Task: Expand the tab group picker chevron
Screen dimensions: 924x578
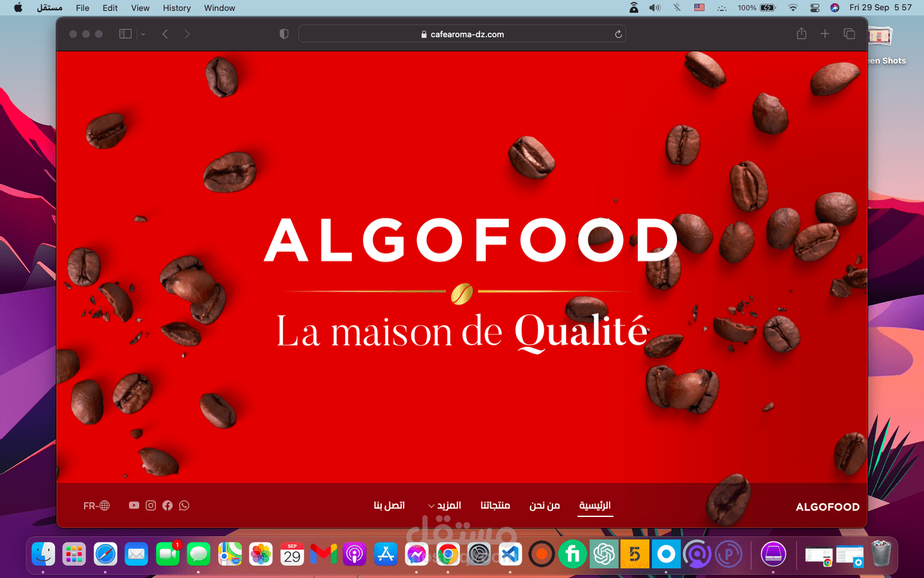Action: 143,34
